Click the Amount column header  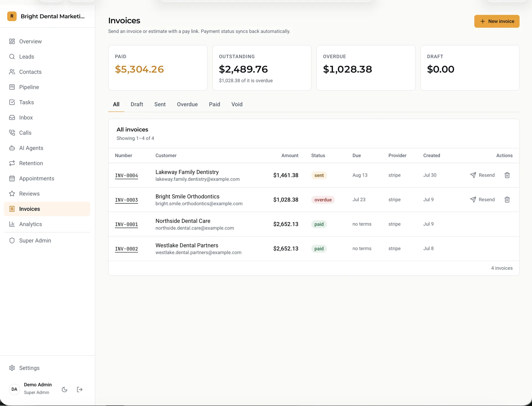coord(290,155)
